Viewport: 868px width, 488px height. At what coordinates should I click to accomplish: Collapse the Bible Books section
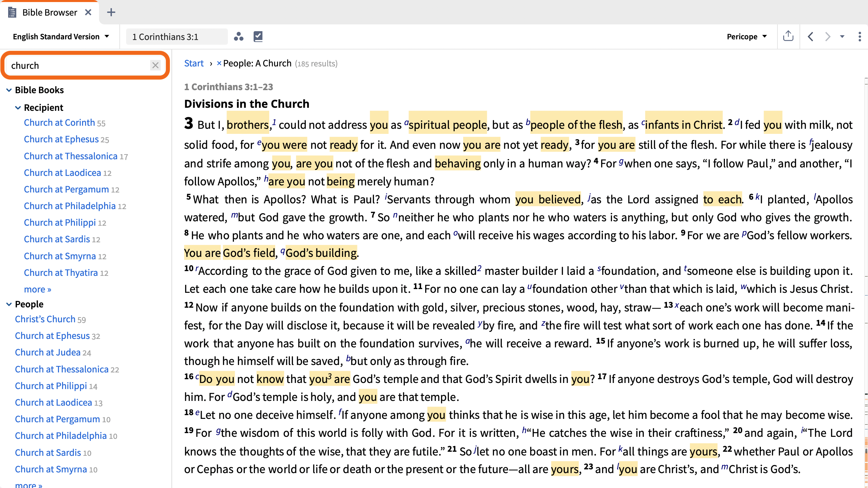9,90
